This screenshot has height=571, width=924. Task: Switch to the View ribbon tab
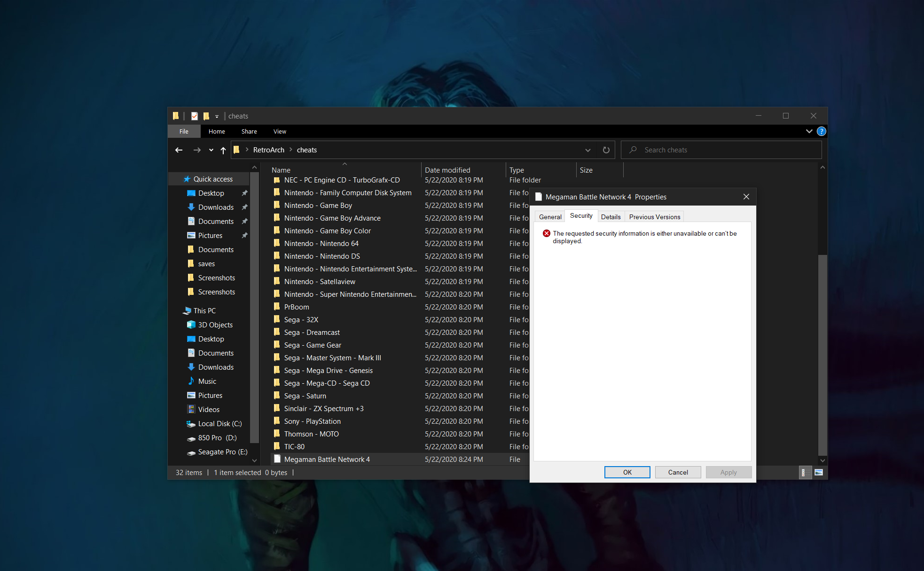(280, 131)
